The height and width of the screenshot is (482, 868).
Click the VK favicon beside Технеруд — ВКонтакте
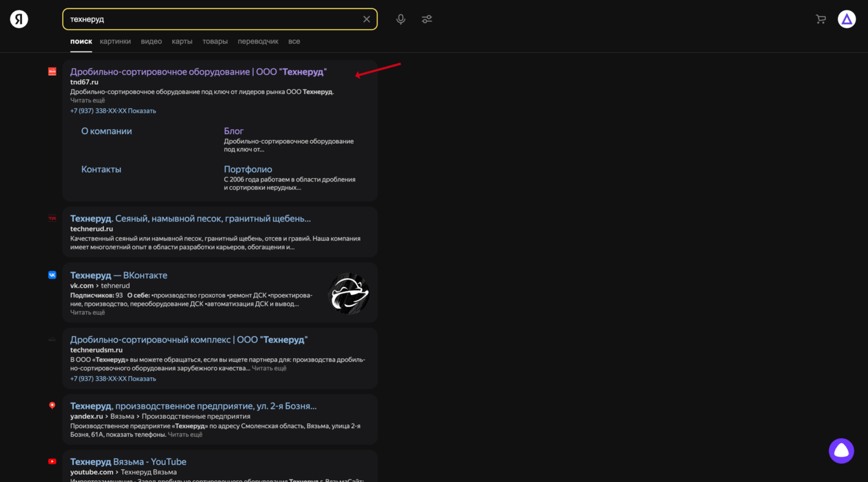click(x=52, y=275)
